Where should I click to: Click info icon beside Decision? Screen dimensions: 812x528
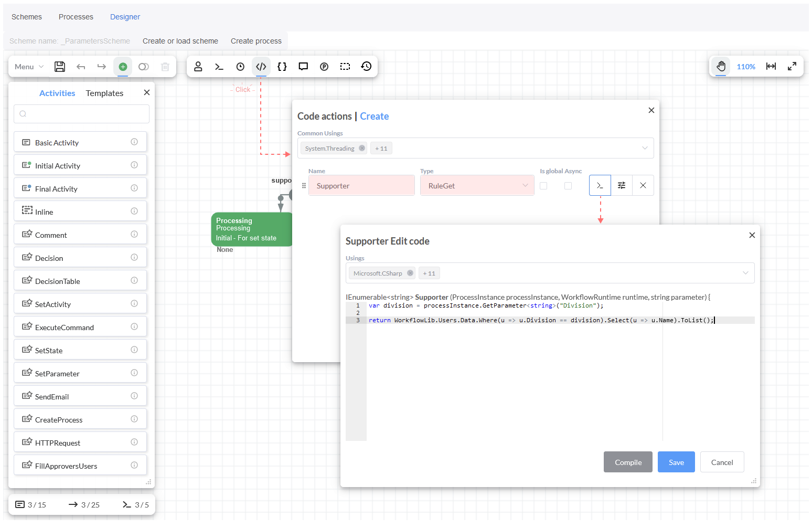pos(134,257)
